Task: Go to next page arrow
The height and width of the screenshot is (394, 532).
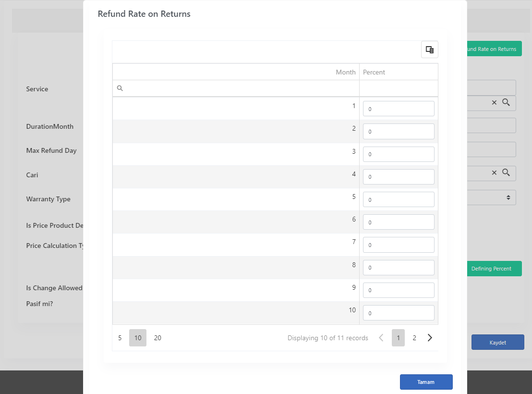Action: [430, 338]
